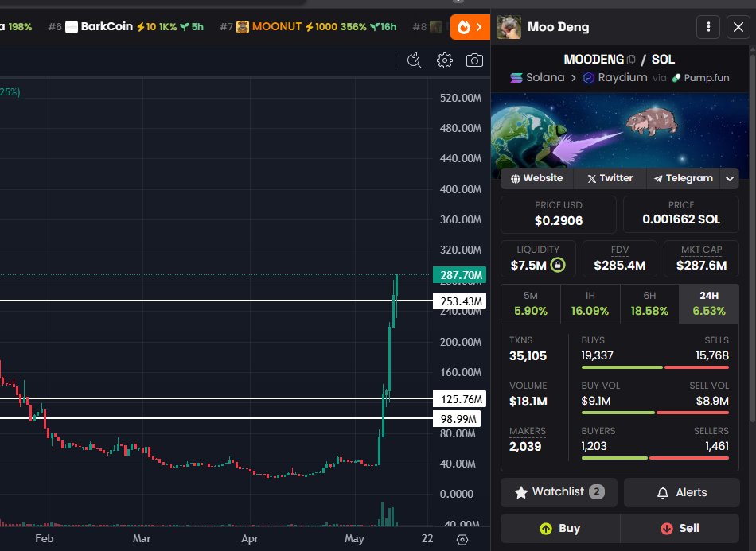Open chart settings gear icon

(x=445, y=60)
